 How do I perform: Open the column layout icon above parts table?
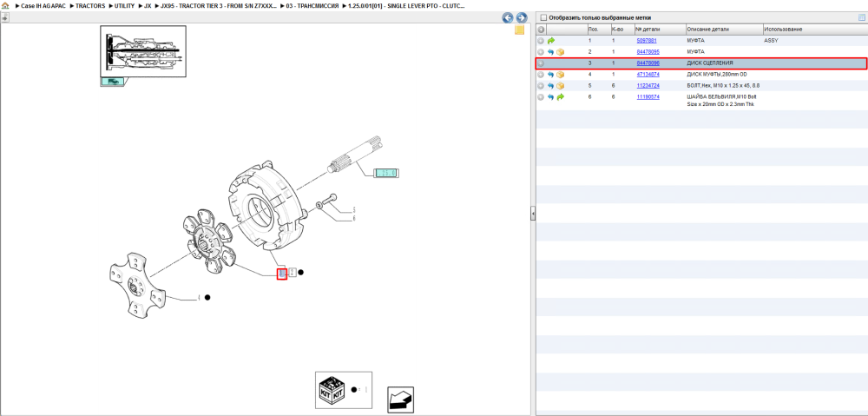pyautogui.click(x=861, y=17)
